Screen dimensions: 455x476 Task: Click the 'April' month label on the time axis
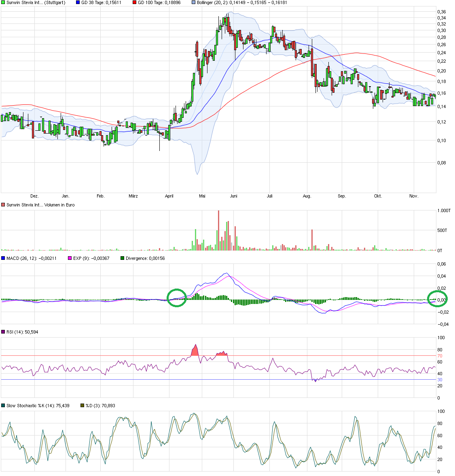coord(169,196)
